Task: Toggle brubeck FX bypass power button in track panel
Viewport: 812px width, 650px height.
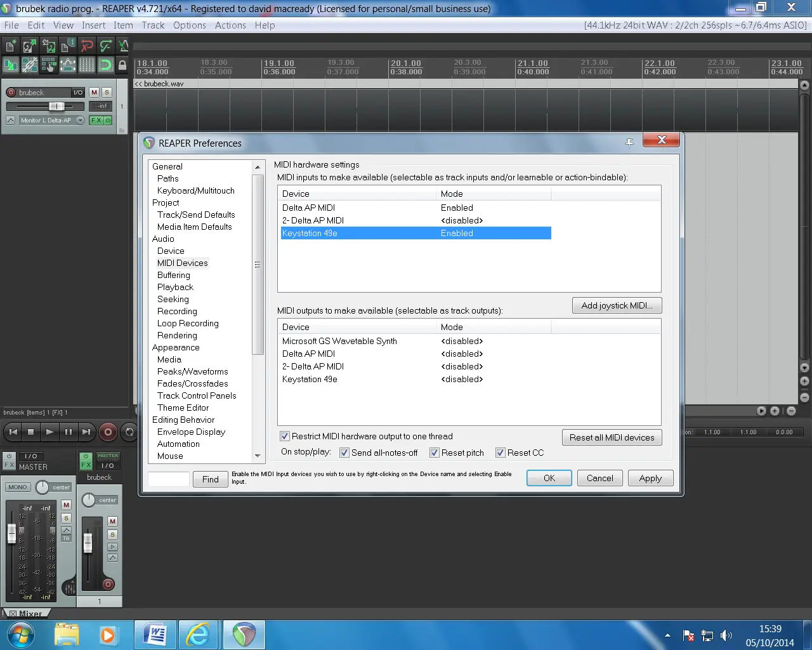Action: click(x=108, y=120)
